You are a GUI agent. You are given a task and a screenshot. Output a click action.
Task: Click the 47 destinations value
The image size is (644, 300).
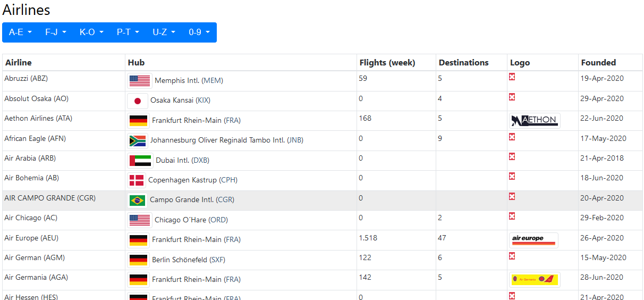pos(442,238)
